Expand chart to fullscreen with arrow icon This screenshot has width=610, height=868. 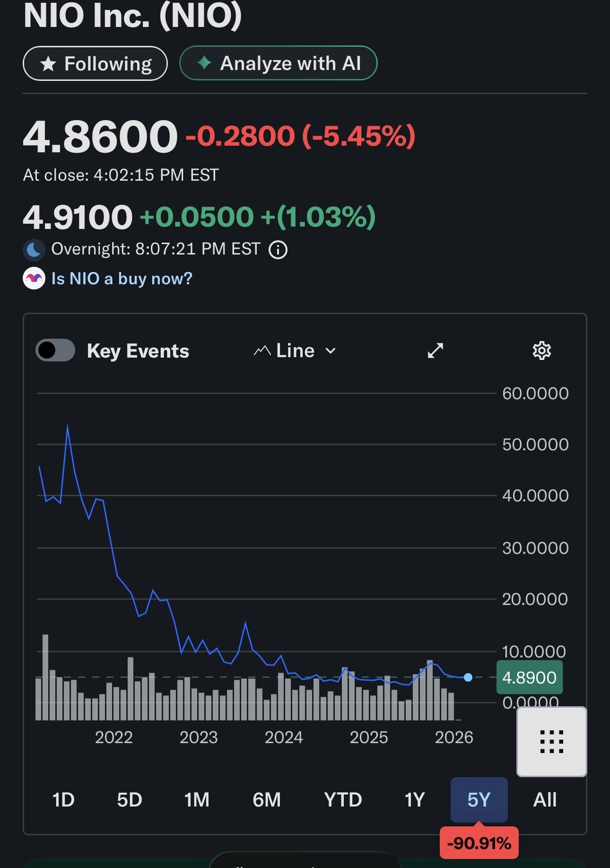[x=436, y=351]
